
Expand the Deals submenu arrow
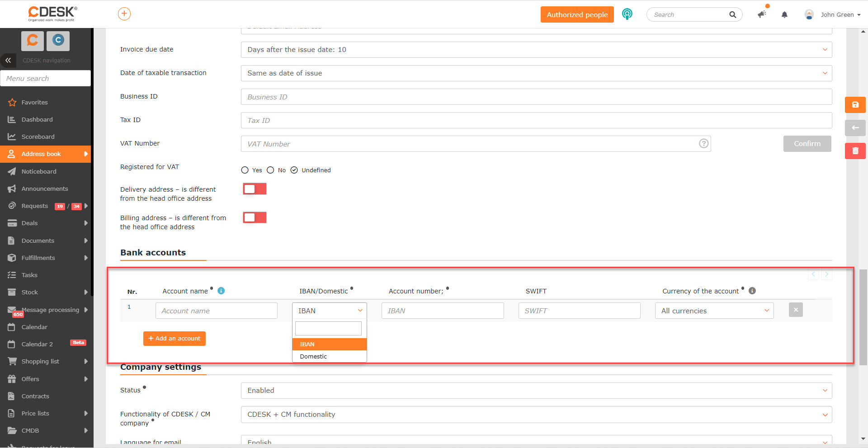coord(86,223)
